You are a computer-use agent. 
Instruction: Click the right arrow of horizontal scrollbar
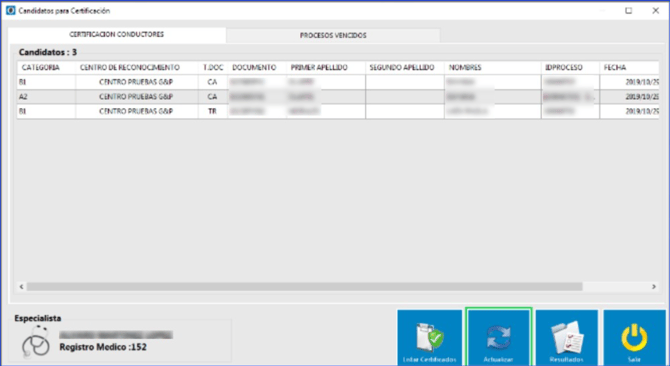coord(654,287)
